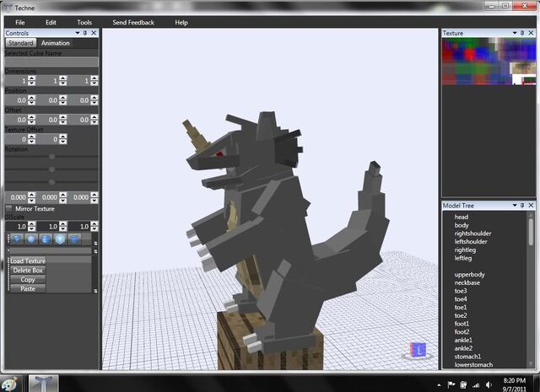Select 'upperbody' in the Model Tree
Screen dimensions: 540x392
click(x=469, y=274)
